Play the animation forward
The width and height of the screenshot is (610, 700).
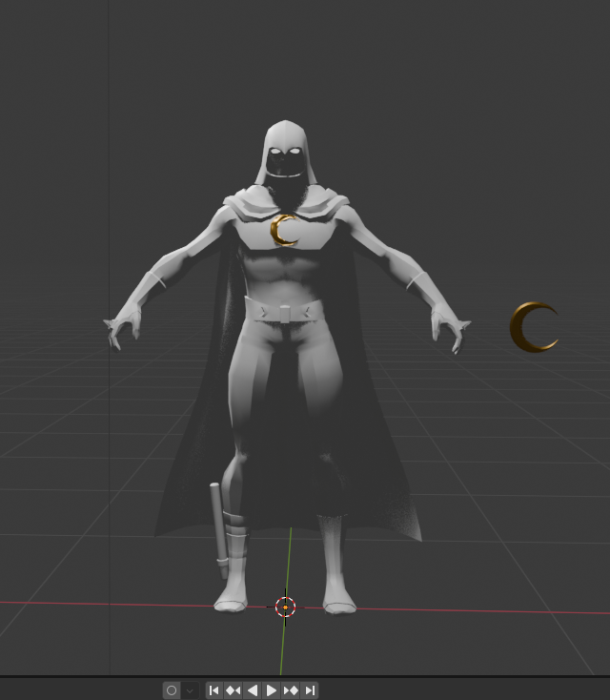coord(271,690)
